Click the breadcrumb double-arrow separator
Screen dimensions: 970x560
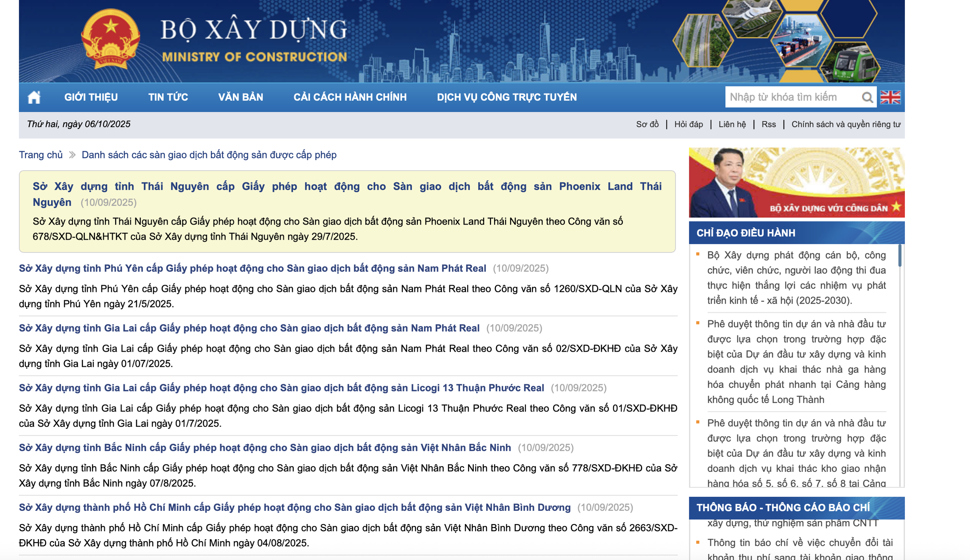coord(72,155)
